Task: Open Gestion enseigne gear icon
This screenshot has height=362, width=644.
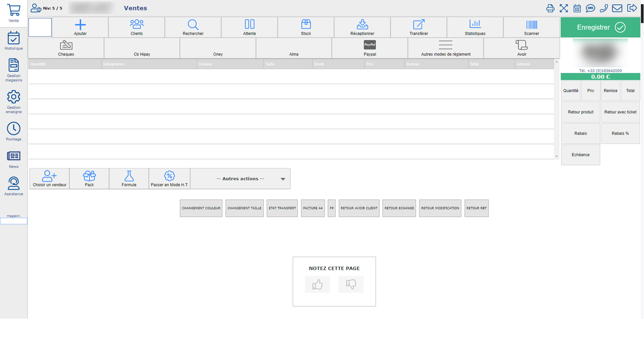Action: pyautogui.click(x=14, y=97)
